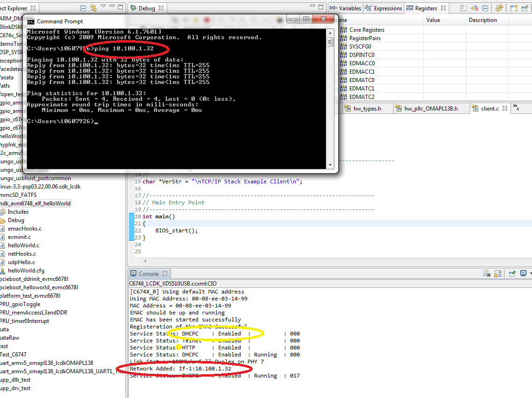
Task: Select mmcSD_FATFS project
Action: (x=18, y=195)
